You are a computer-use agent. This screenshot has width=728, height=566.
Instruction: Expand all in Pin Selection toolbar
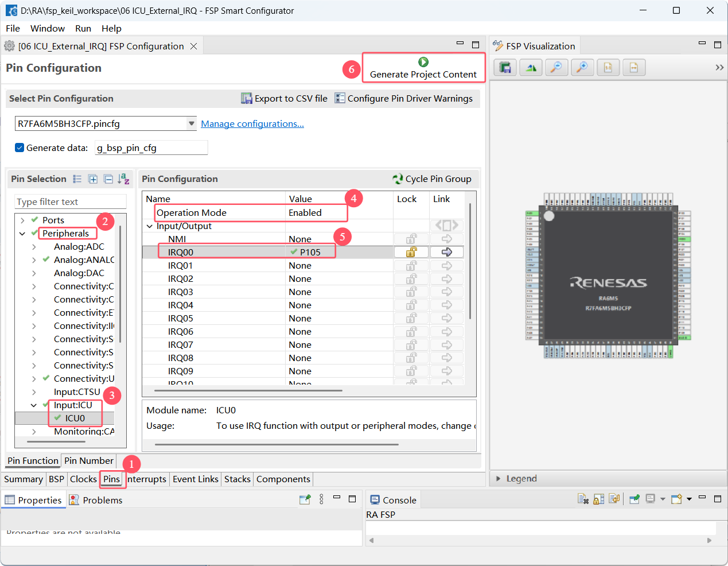[x=93, y=179]
